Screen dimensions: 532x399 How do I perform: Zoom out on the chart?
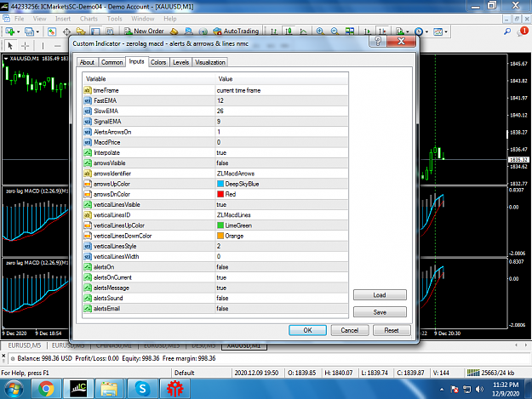point(335,31)
